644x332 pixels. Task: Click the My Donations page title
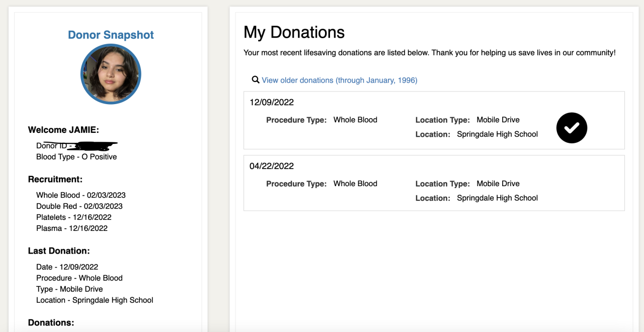tap(294, 32)
